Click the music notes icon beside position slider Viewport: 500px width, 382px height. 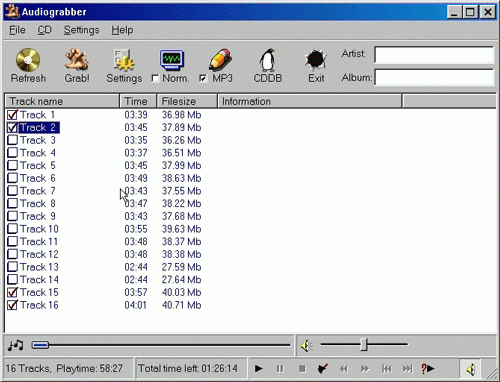tap(15, 345)
